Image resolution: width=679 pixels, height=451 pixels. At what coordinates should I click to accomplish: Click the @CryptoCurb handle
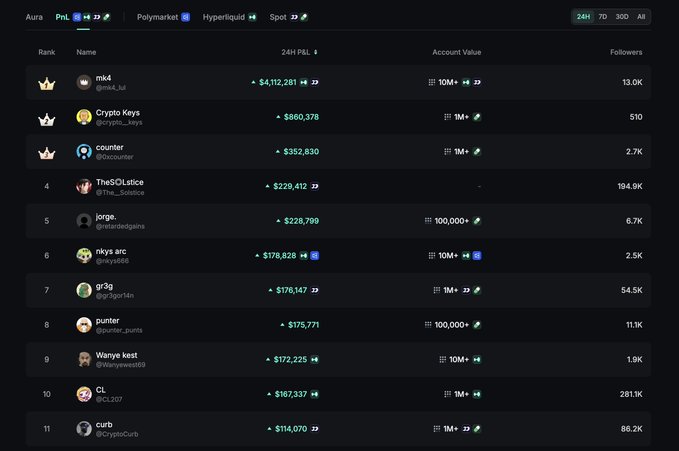pos(117,434)
